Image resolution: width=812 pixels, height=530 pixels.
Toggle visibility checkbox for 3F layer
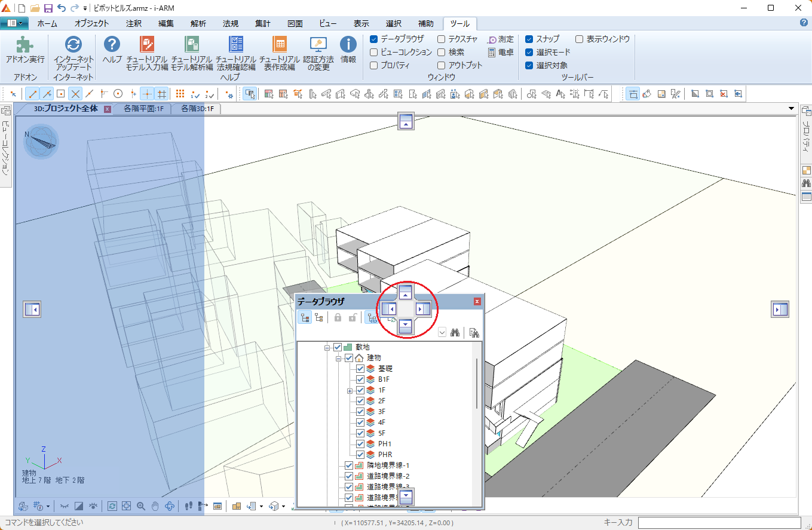(360, 412)
